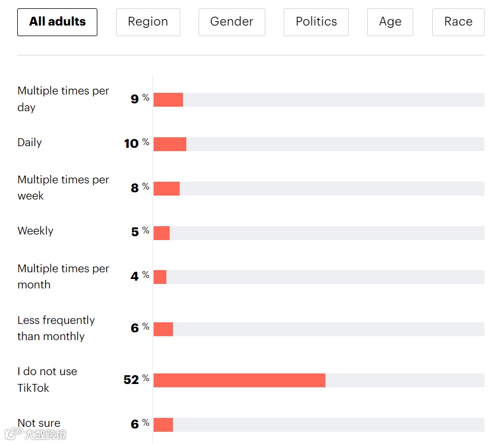Click the "Daily" row label
The image size is (504, 444).
(x=29, y=143)
